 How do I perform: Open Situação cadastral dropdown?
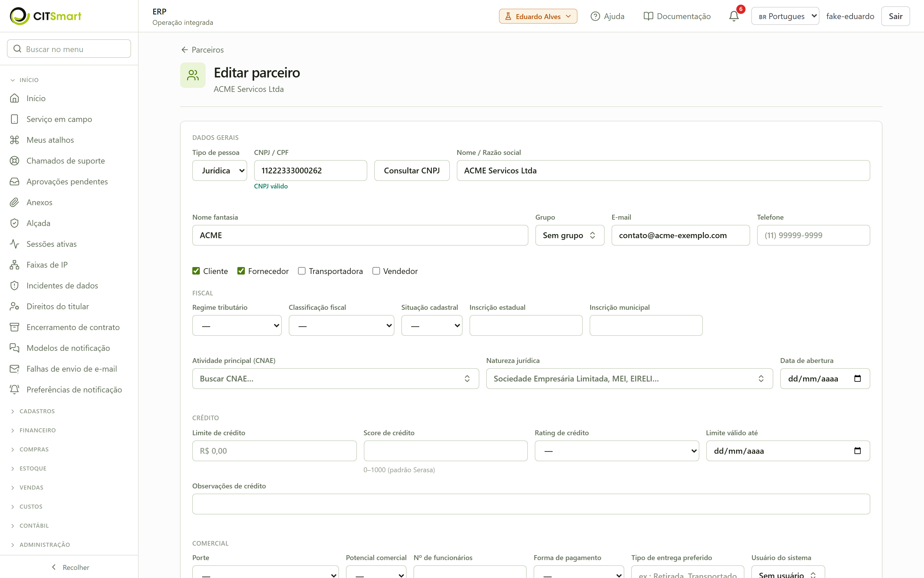(x=431, y=325)
